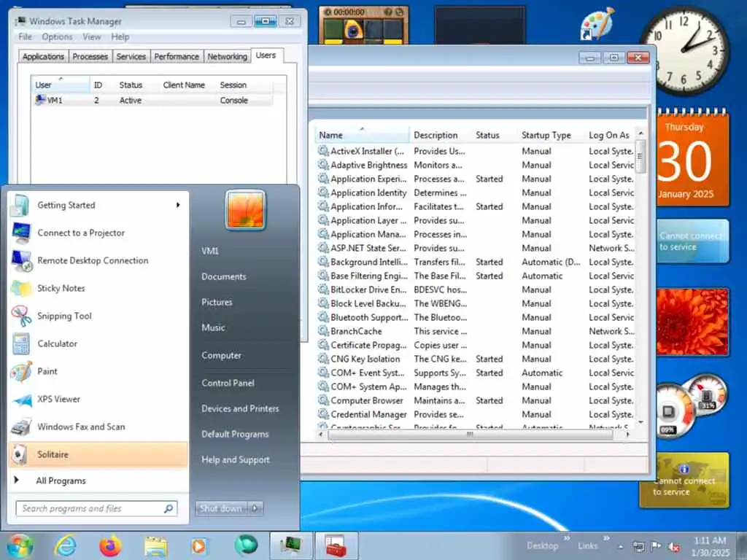Open the Getting Started icon in Start menu

(x=20, y=205)
